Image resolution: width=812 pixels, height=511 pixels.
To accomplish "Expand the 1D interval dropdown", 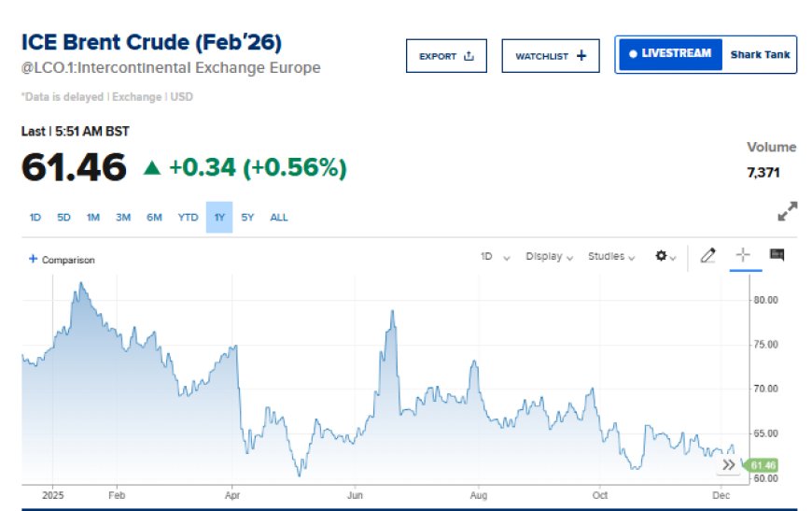I will click(495, 256).
